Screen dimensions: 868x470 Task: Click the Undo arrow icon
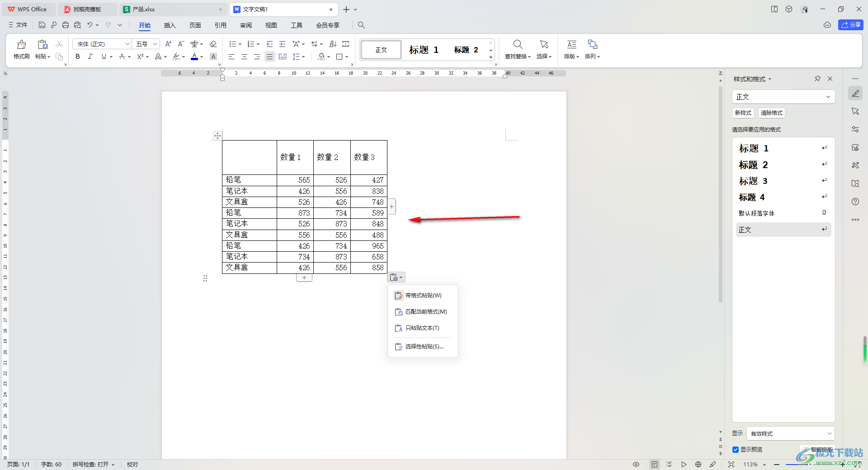coord(90,25)
